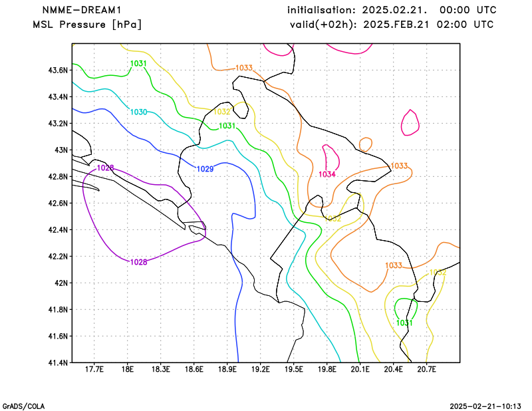532x411 pixels.
Task: Click the GrADS/COLA footer label
Action: [23, 406]
